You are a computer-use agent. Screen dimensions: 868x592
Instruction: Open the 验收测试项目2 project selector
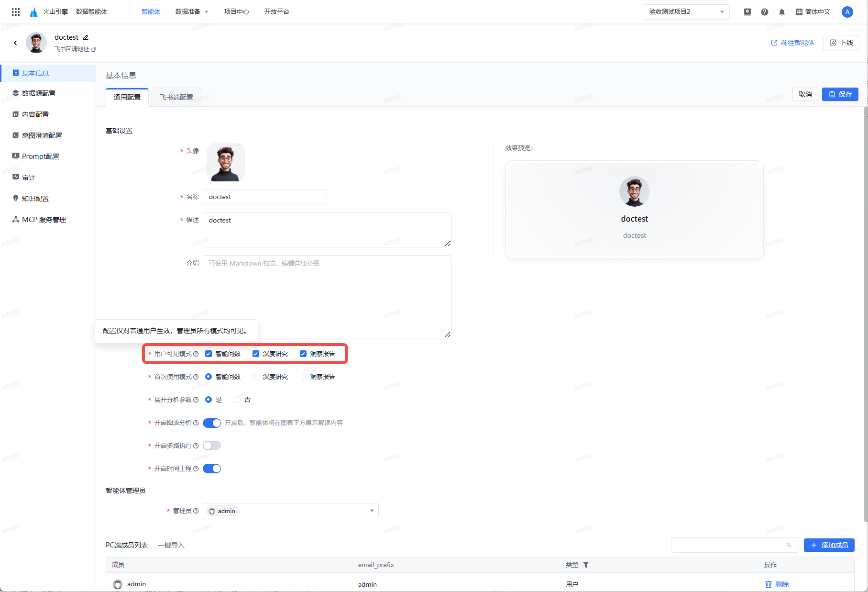(687, 12)
